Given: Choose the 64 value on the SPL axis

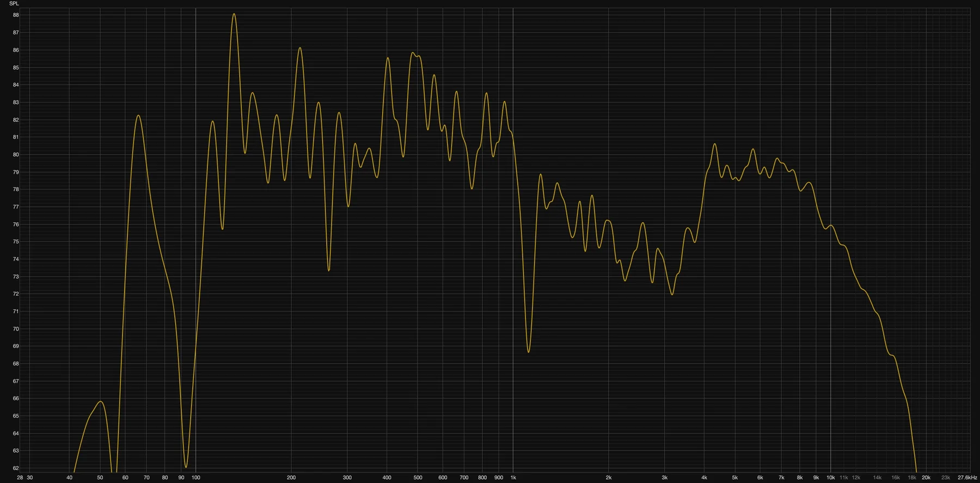Looking at the screenshot, I should (x=16, y=433).
